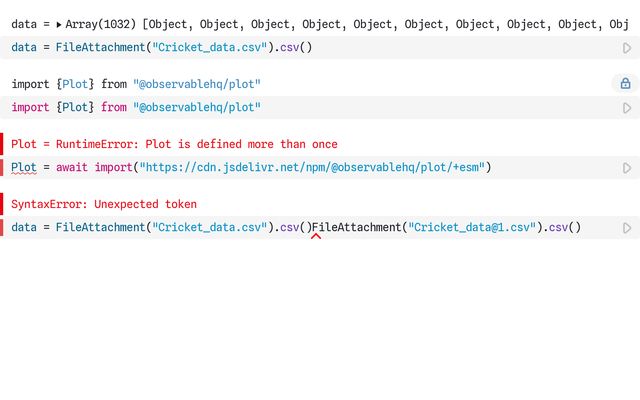The width and height of the screenshot is (640, 400).
Task: Run the Cricket_data.csv FileAttachment cell
Action: (x=627, y=47)
